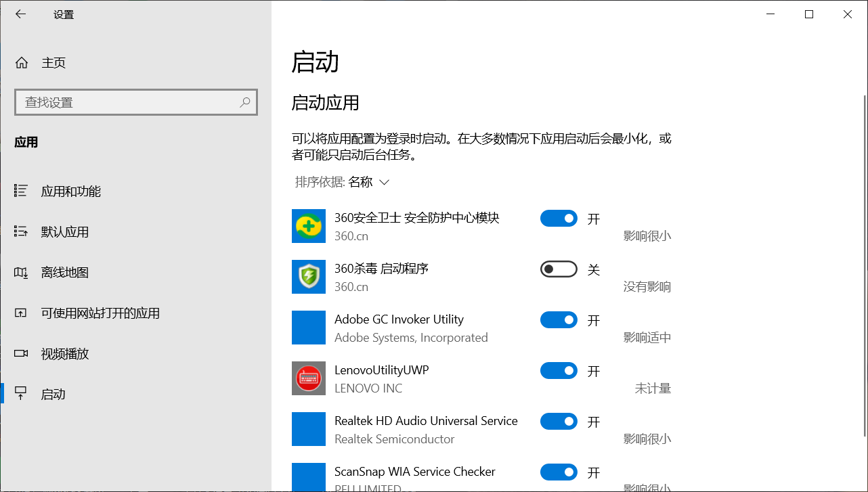Click the Adobe GC Invoker blue icon
The width and height of the screenshot is (868, 492).
309,328
